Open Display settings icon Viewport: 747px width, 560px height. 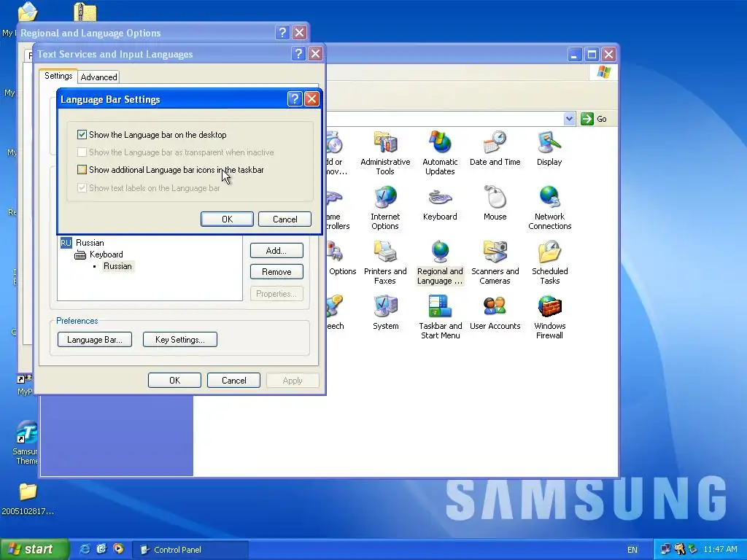[549, 148]
